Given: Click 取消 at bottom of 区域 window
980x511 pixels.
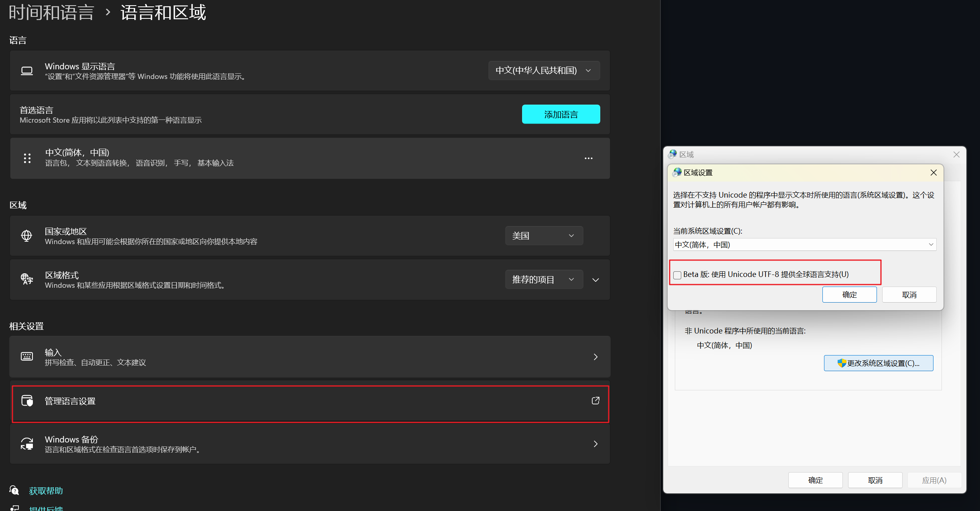Looking at the screenshot, I should (875, 480).
